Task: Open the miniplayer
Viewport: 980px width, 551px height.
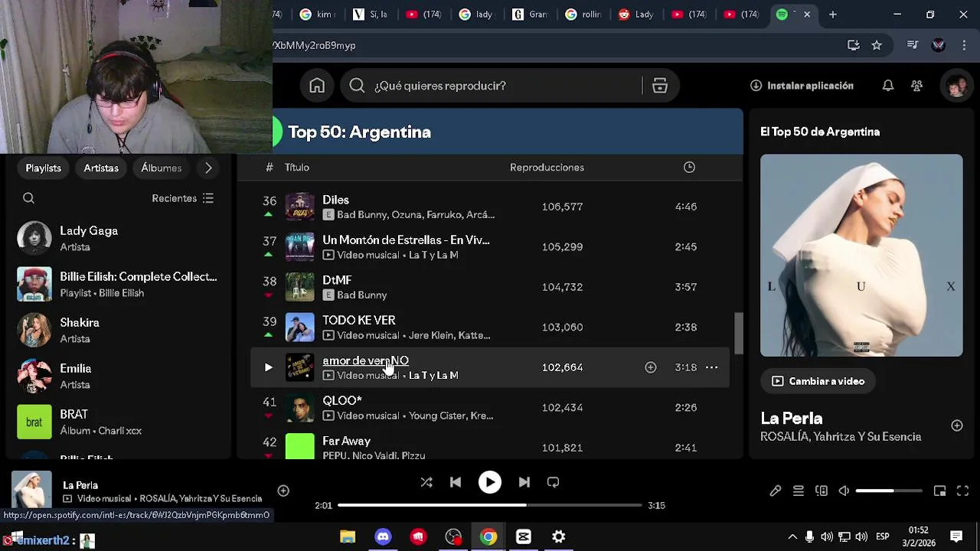Action: tap(939, 491)
